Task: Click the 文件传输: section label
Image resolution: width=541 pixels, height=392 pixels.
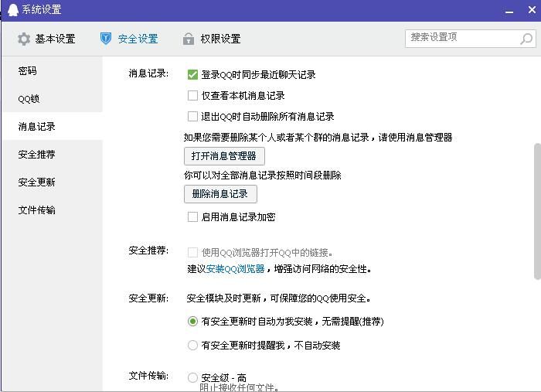Action: pos(148,376)
